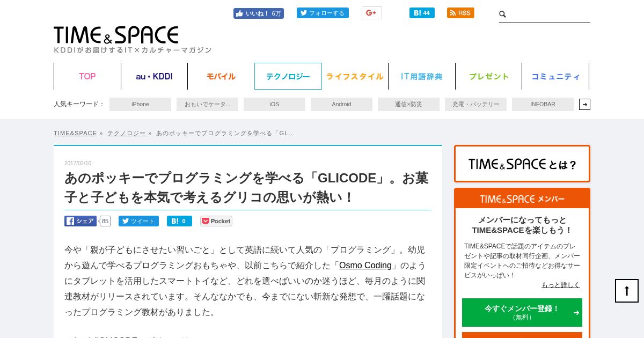Click the テクノロジー breadcrumb link
The height and width of the screenshot is (338, 644).
[126, 133]
